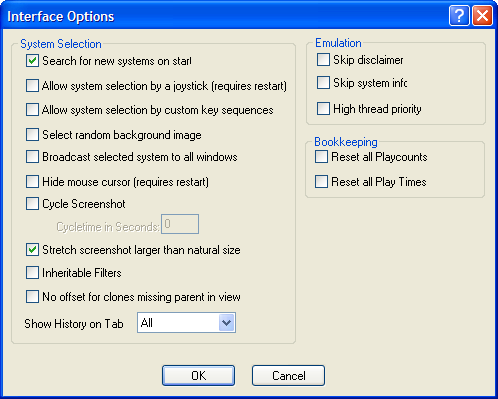Dismiss the dialog with Cancel
Image resolution: width=498 pixels, height=399 pixels.
point(288,376)
